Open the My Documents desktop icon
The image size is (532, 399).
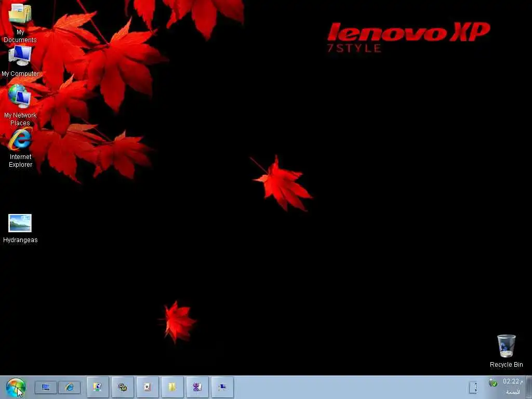point(20,23)
